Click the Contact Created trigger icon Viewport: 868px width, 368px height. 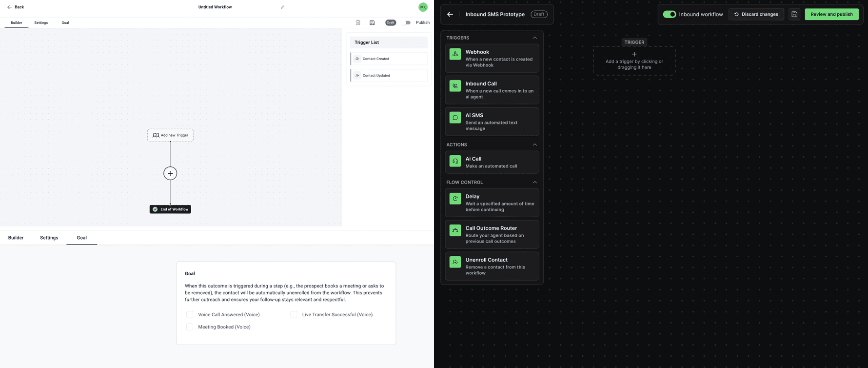pos(357,59)
